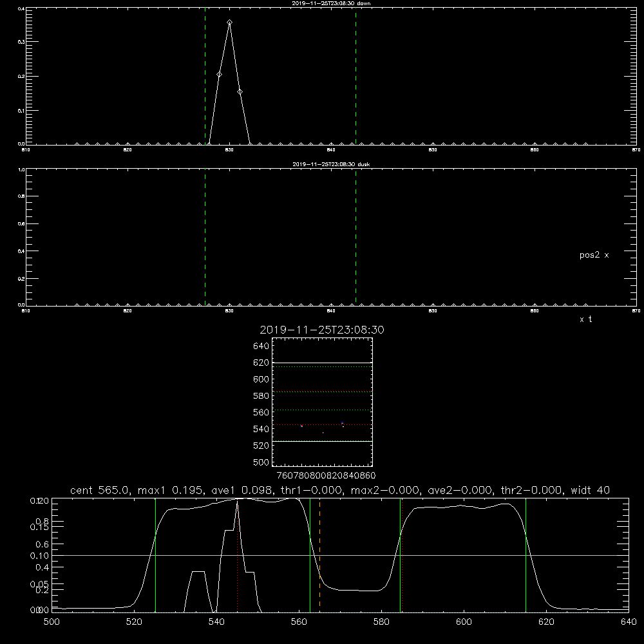Screen dimensions: 644x644
Task: Click the 'cent 565.0' text in bottom title
Action: click(100, 490)
